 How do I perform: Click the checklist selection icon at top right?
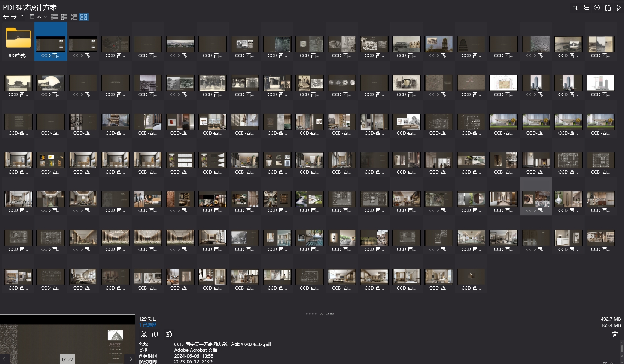point(586,8)
